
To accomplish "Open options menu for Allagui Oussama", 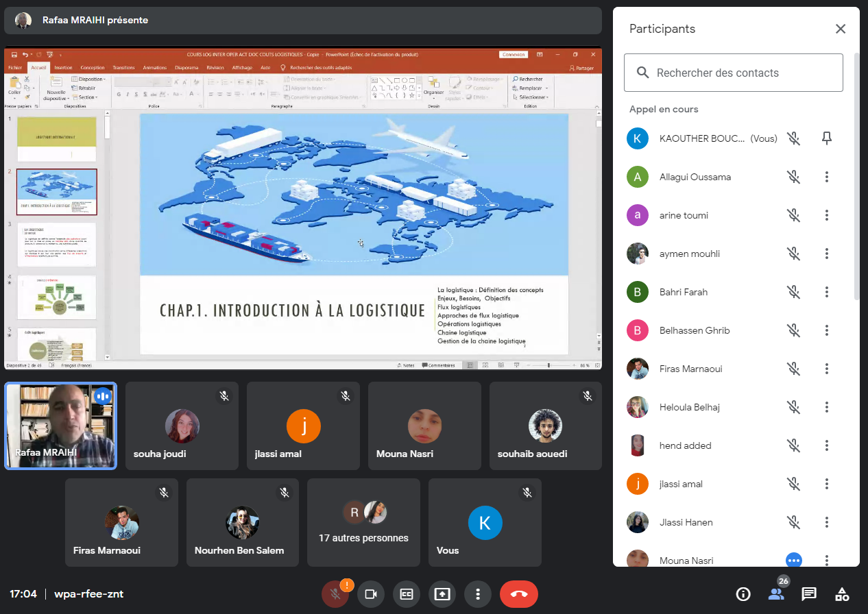I will [827, 177].
